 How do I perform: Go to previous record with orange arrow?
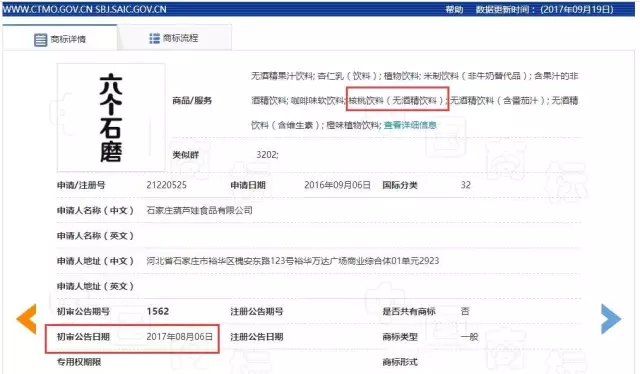pos(26,319)
